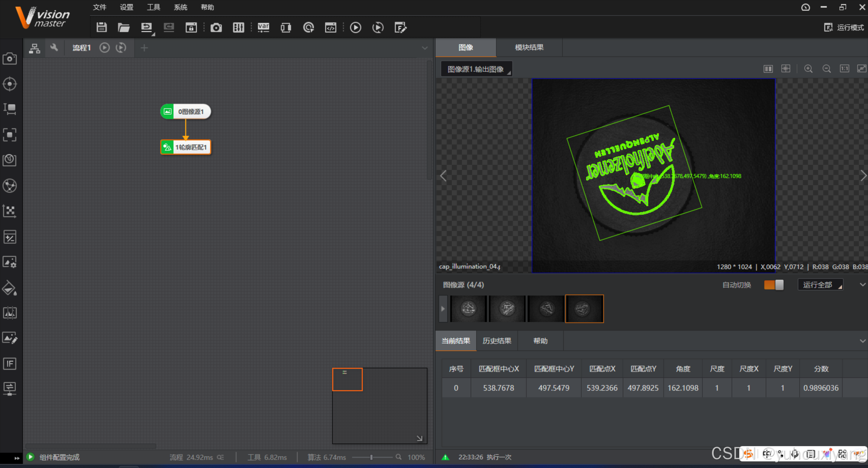Image resolution: width=868 pixels, height=468 pixels.
Task: Click 运行模式 button
Action: pos(845,27)
